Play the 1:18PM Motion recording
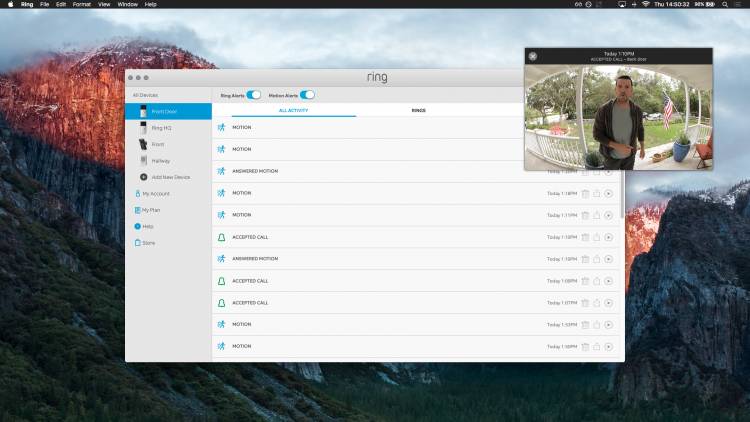Screen dimensions: 750x422 (x=608, y=193)
